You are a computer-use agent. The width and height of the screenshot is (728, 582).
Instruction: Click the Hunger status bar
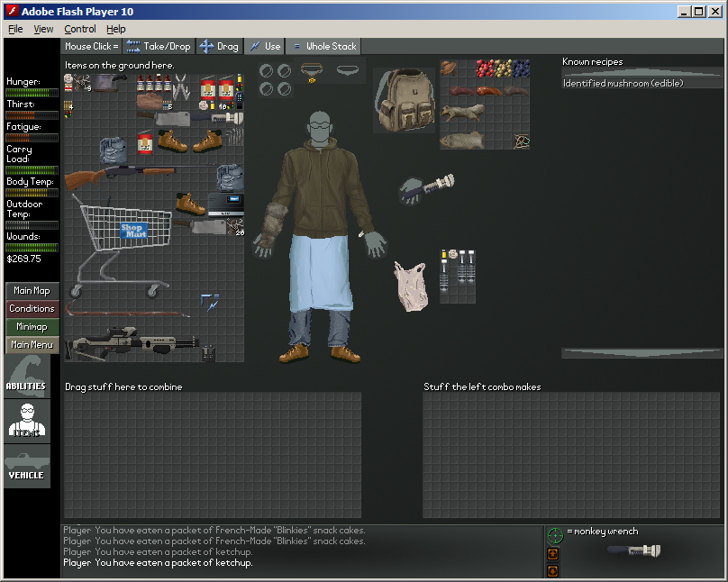tap(32, 90)
